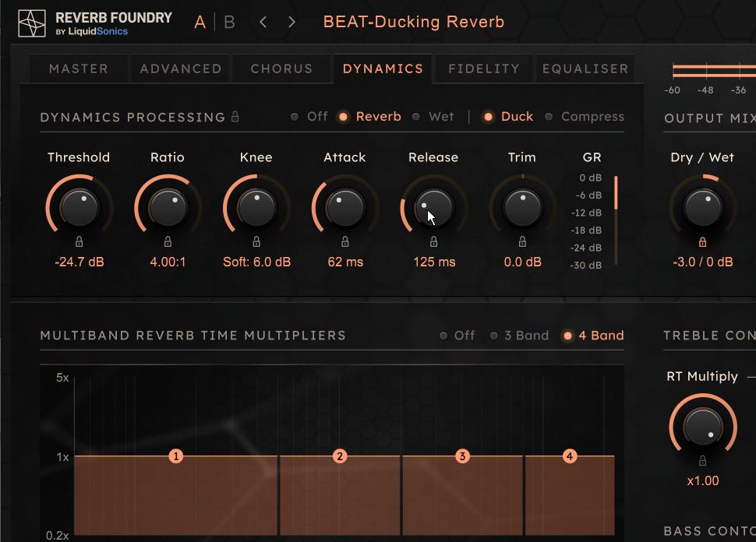Click the Soft: 6.0 dB knee value
Viewport: 756px width, 542px height.
[x=257, y=262]
